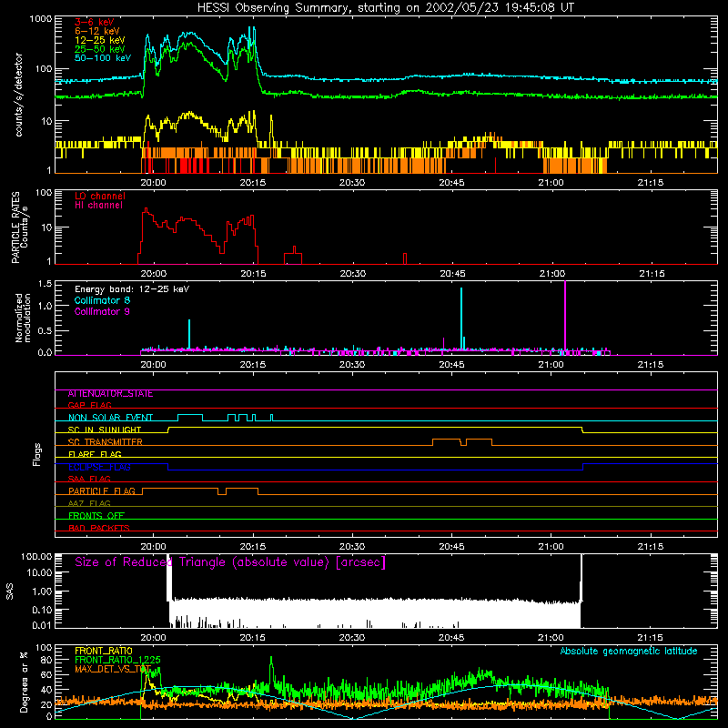Click the 0.01 tick on the SAS axis
This screenshot has height=728, width=728.
coord(42,625)
